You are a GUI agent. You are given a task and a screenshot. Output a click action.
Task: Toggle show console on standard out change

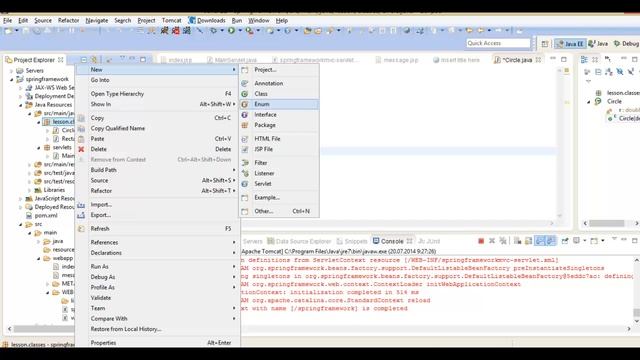pos(540,241)
